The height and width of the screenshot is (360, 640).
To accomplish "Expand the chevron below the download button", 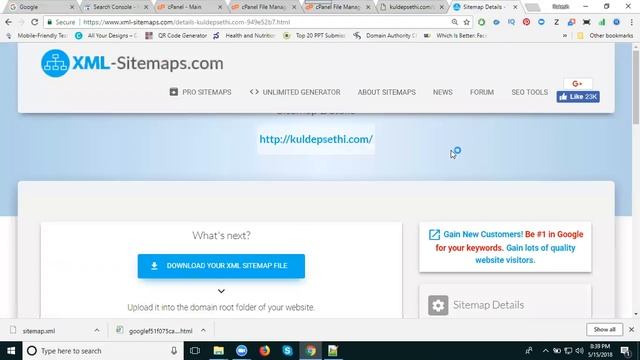I will 221,291.
